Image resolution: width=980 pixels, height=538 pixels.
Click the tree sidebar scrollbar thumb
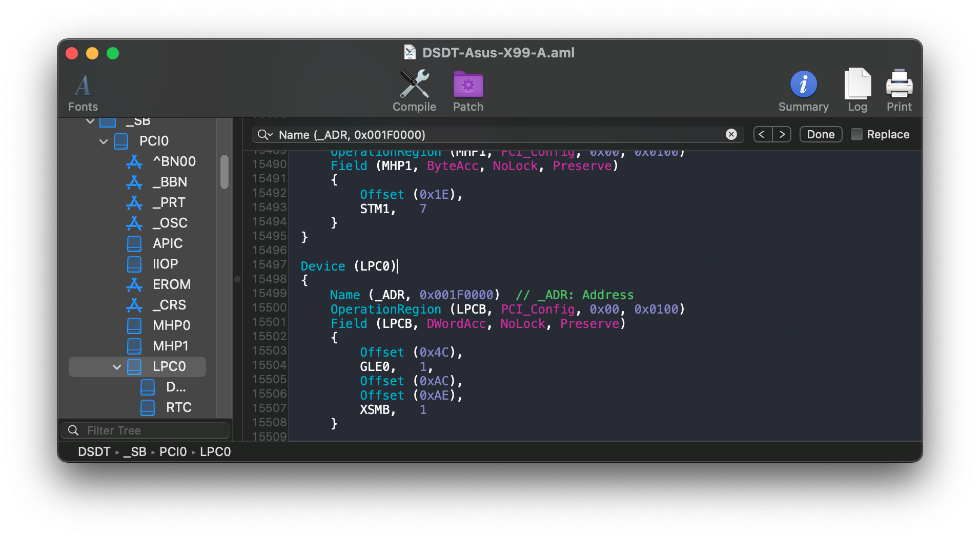click(x=224, y=172)
